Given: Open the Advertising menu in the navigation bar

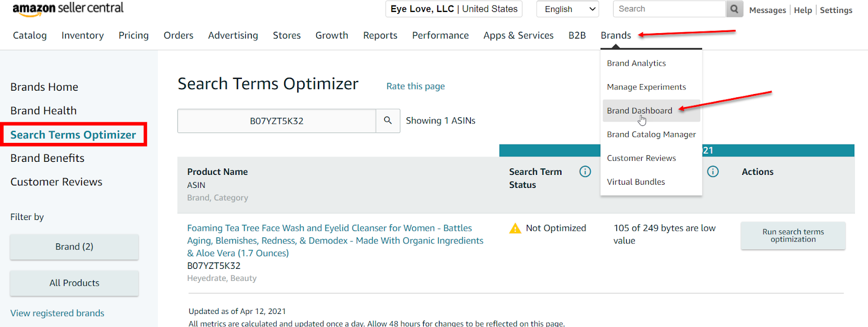Looking at the screenshot, I should pyautogui.click(x=233, y=35).
